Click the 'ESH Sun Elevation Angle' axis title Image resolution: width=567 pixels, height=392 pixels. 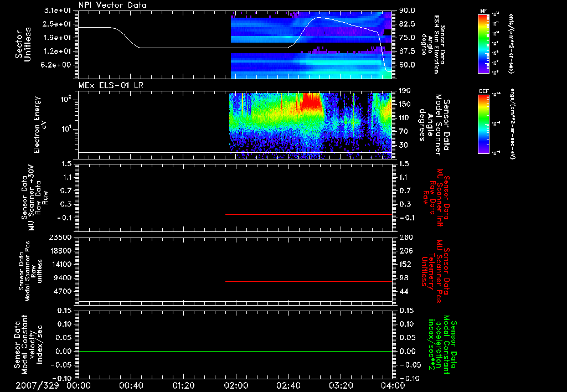click(x=432, y=44)
